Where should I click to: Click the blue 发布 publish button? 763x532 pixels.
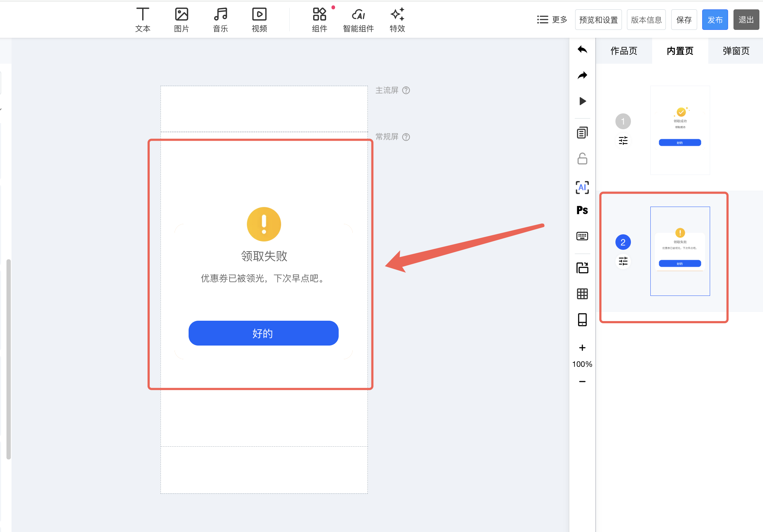715,20
